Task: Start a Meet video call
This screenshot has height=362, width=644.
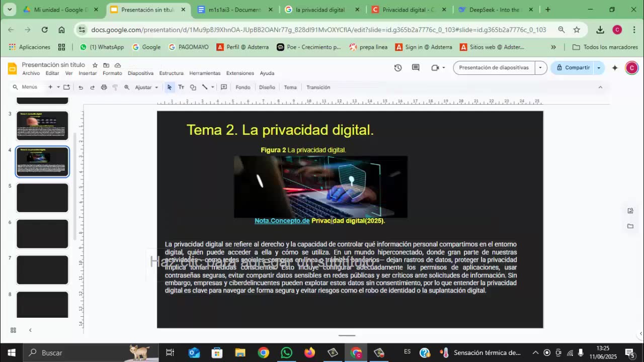Action: (x=435, y=67)
